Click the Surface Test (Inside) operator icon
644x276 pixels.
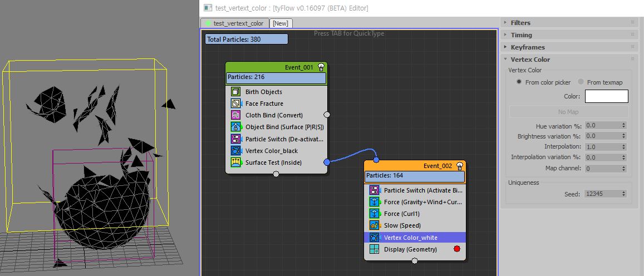235,162
